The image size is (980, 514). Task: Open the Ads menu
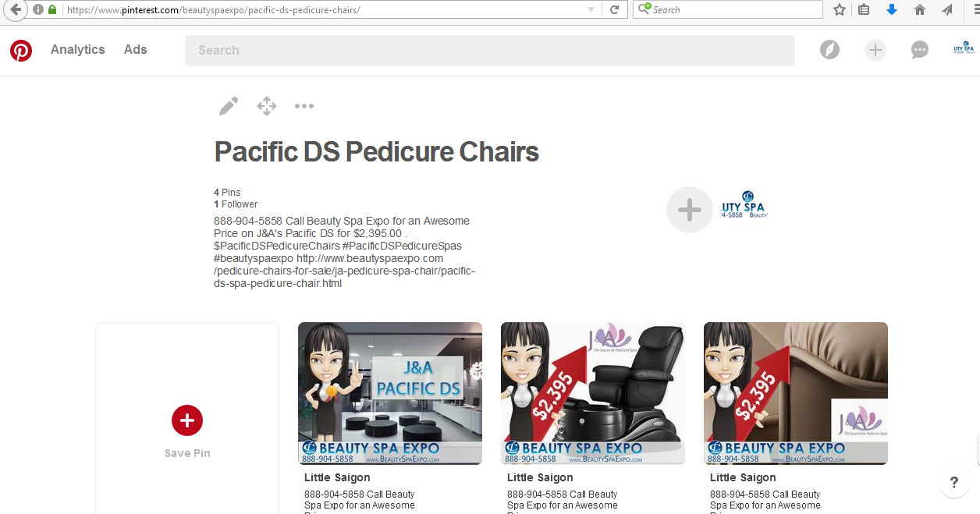(x=135, y=50)
